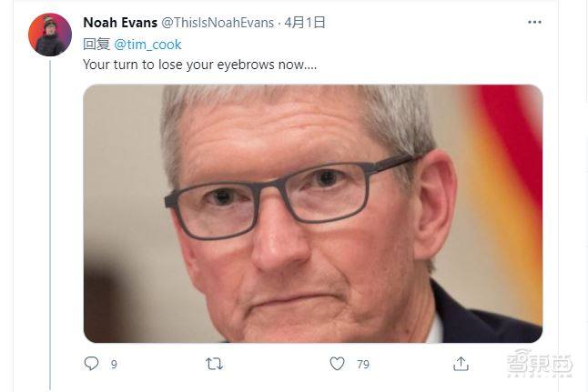Click the 4月1日 tweet date
Image resolution: width=588 pixels, height=392 pixels.
[307, 23]
